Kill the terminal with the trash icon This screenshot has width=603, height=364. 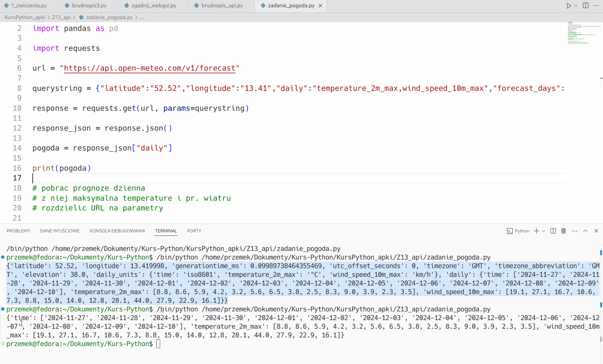coord(564,231)
